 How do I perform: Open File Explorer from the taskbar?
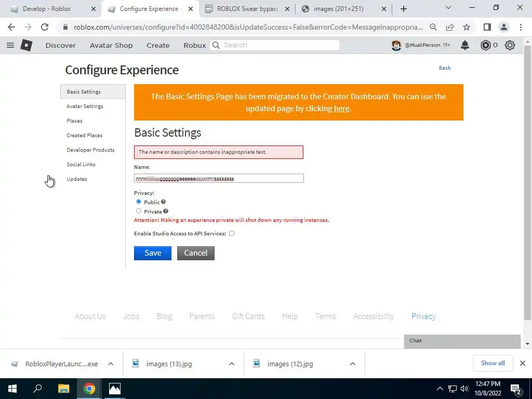coord(63,389)
